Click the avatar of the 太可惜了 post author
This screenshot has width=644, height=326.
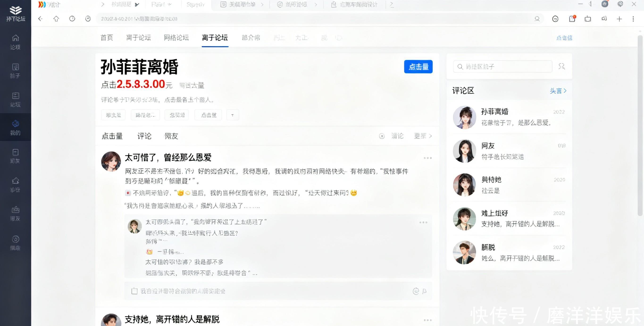tap(111, 161)
